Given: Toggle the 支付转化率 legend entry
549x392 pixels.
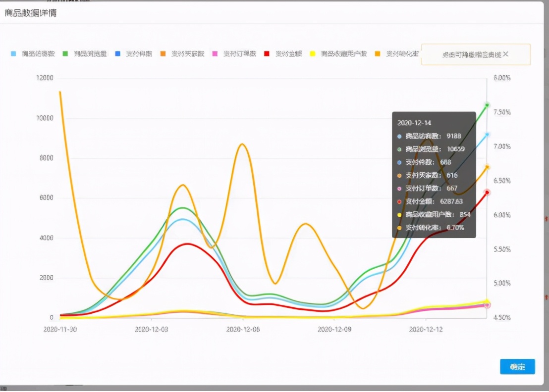Looking at the screenshot, I should tap(397, 54).
